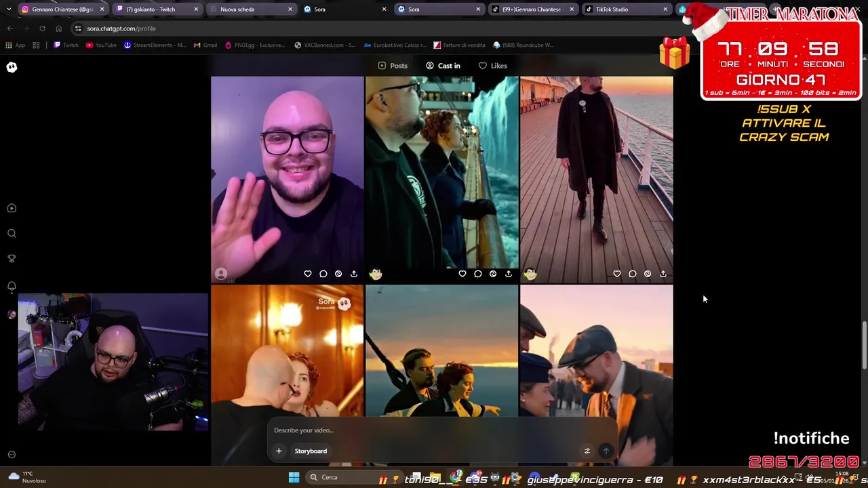Screen dimensions: 868x488
Task: Share the ship deck walking video
Action: 663,274
